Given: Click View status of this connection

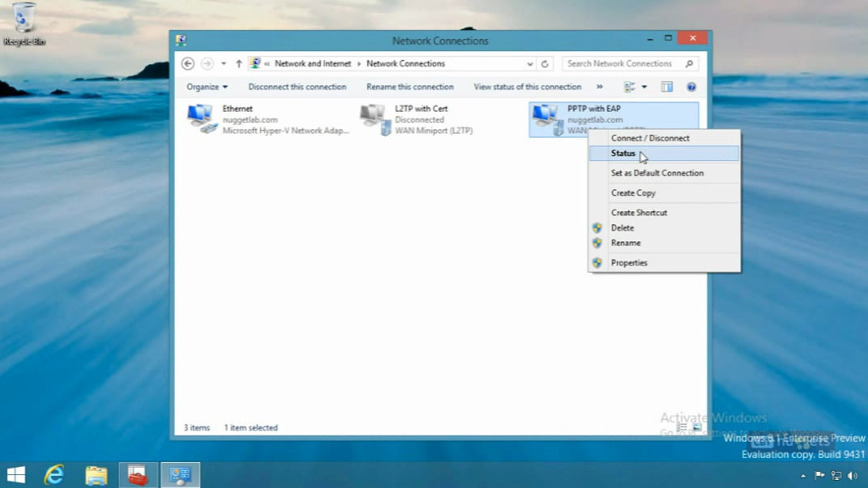Looking at the screenshot, I should [528, 87].
